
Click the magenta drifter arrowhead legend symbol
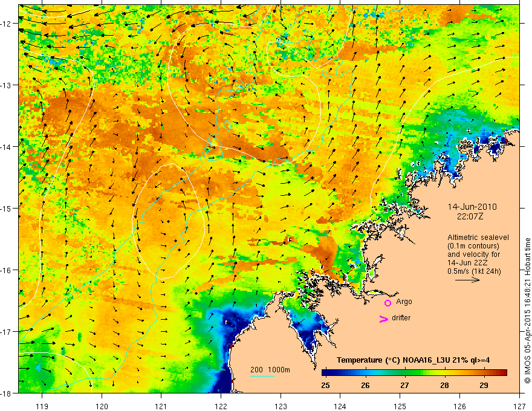[x=383, y=319]
